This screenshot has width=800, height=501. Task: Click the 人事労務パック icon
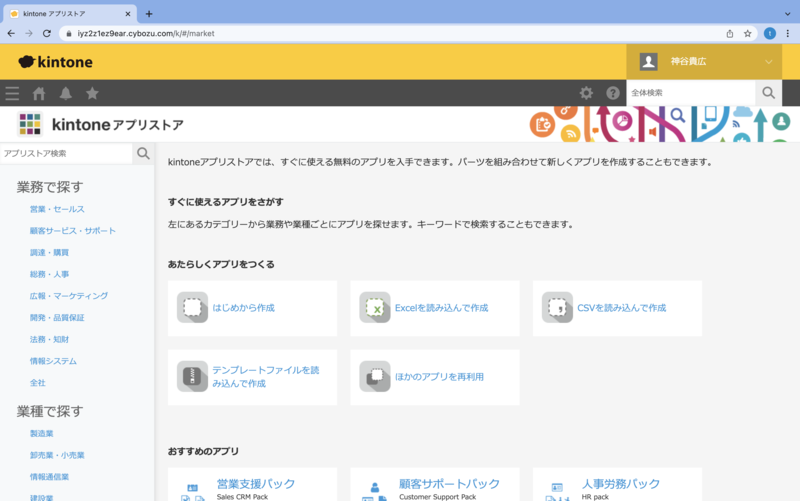[558, 491]
